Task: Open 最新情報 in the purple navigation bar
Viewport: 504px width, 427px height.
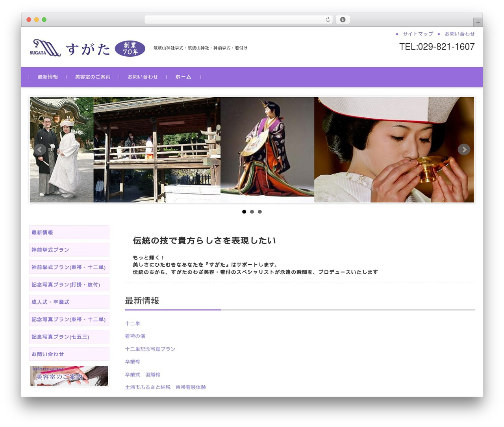Action: (x=48, y=77)
